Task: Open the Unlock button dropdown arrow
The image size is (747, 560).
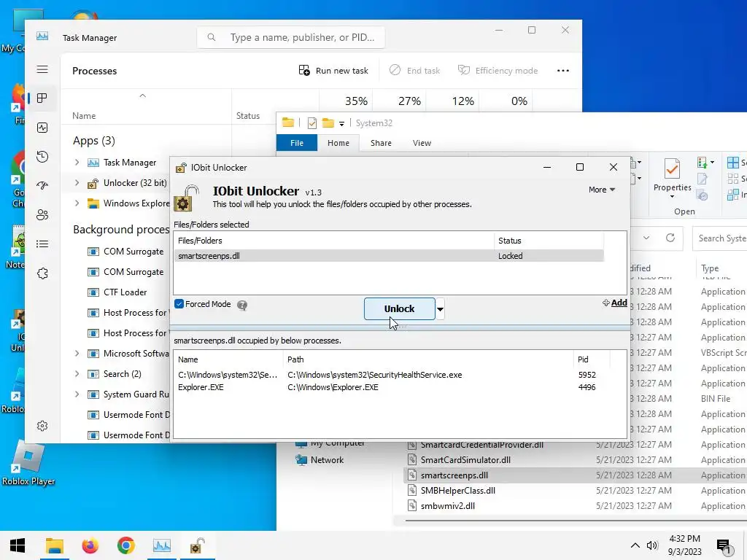Action: coord(440,309)
